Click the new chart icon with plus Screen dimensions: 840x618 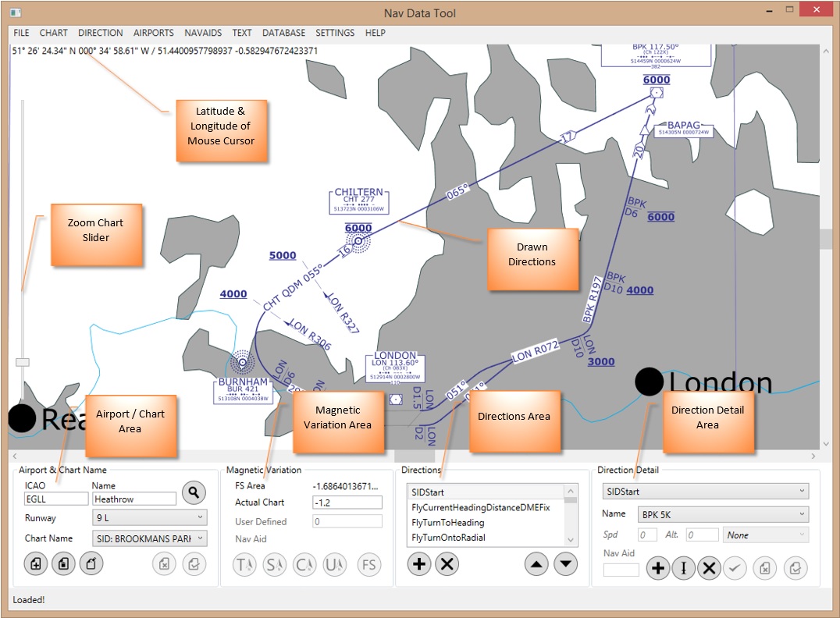[36, 563]
